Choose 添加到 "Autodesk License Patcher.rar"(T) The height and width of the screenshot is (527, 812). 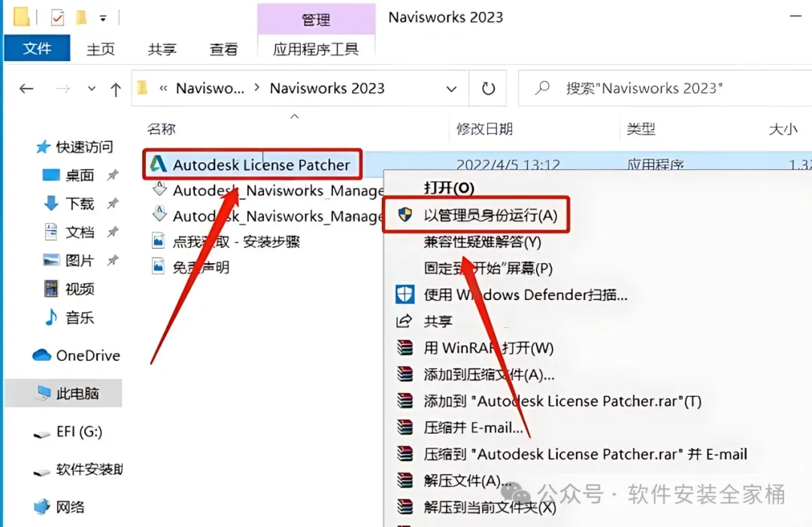coord(562,401)
